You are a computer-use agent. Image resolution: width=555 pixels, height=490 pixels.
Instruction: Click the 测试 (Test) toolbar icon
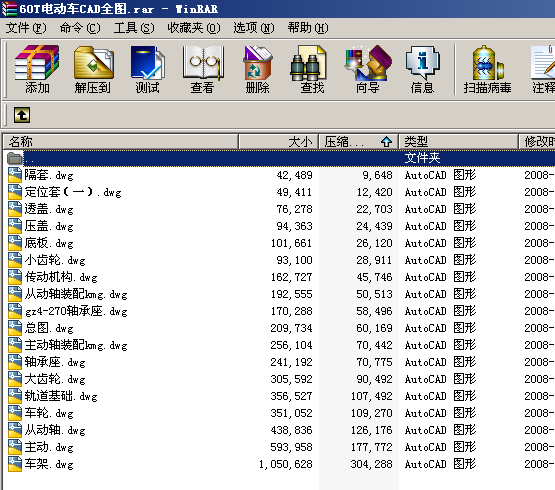pyautogui.click(x=147, y=63)
